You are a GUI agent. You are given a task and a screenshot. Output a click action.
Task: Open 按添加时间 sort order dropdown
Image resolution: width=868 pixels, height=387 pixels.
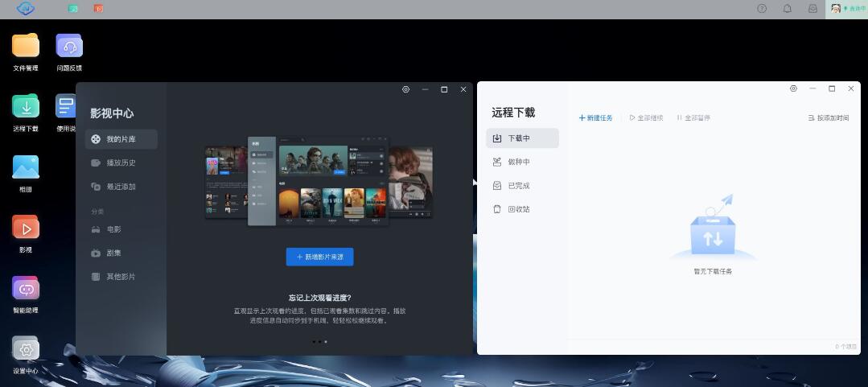[828, 118]
